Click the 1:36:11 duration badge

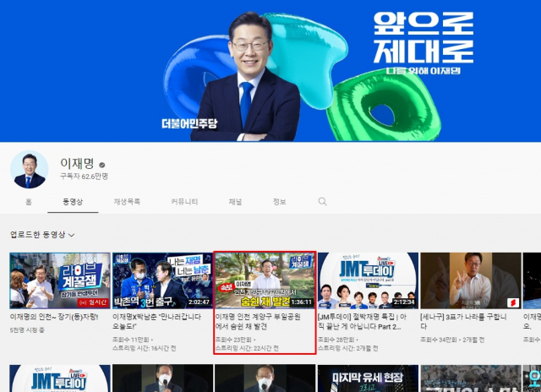point(302,302)
